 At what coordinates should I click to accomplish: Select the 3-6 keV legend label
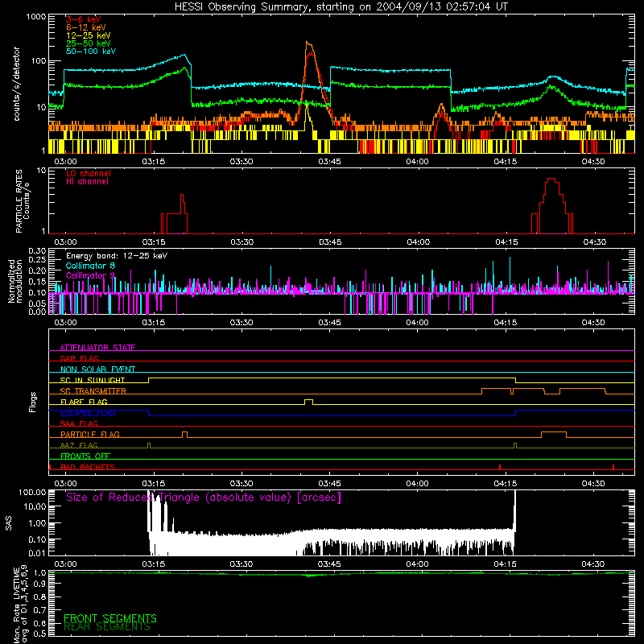pyautogui.click(x=83, y=19)
